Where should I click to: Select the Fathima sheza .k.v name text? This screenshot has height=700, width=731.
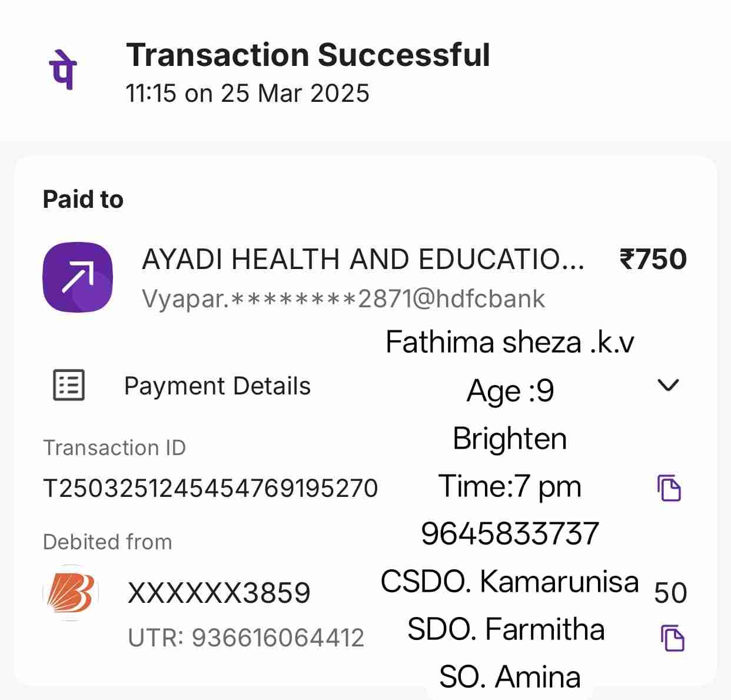(x=510, y=342)
